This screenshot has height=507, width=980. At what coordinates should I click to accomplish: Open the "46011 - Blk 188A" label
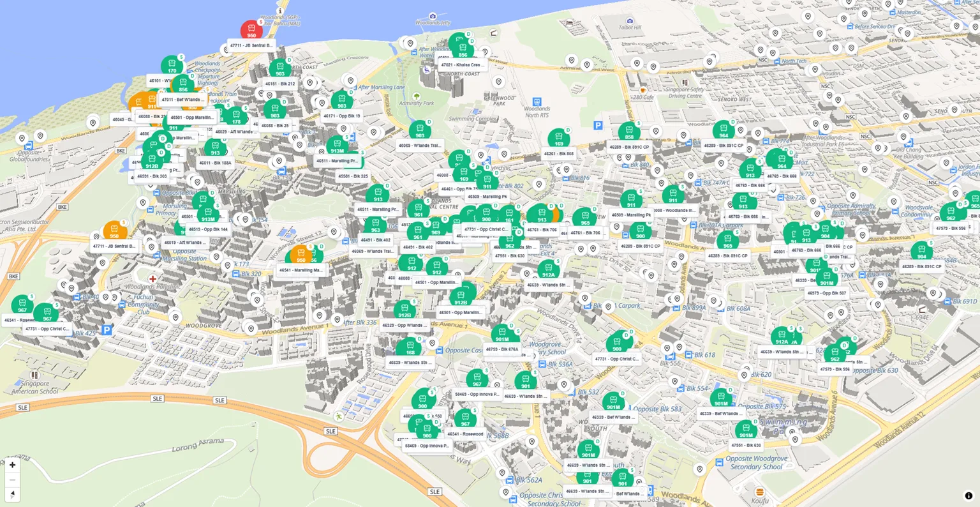click(x=215, y=163)
